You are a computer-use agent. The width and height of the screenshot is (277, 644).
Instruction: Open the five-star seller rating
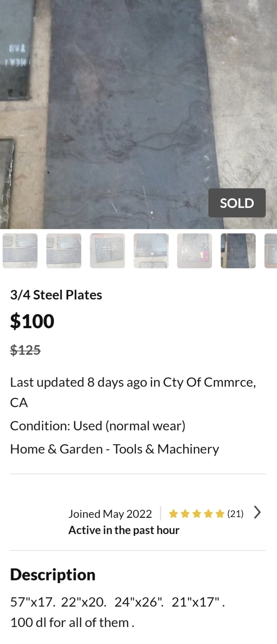[x=196, y=514]
